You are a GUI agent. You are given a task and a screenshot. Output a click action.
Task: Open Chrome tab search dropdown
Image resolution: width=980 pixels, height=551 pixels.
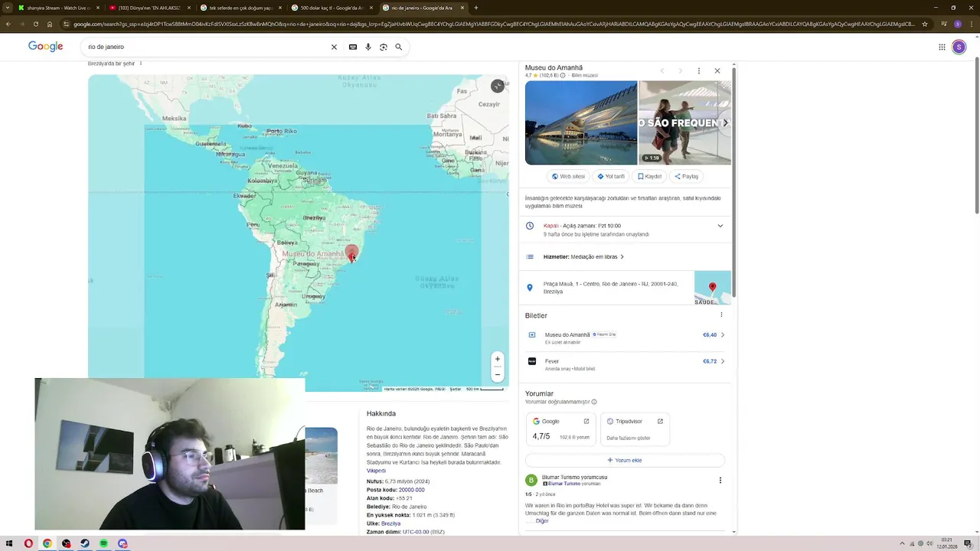tap(8, 8)
